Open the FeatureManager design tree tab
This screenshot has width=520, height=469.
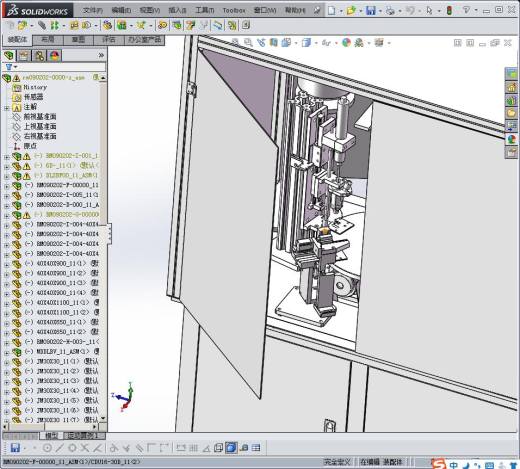(x=9, y=55)
